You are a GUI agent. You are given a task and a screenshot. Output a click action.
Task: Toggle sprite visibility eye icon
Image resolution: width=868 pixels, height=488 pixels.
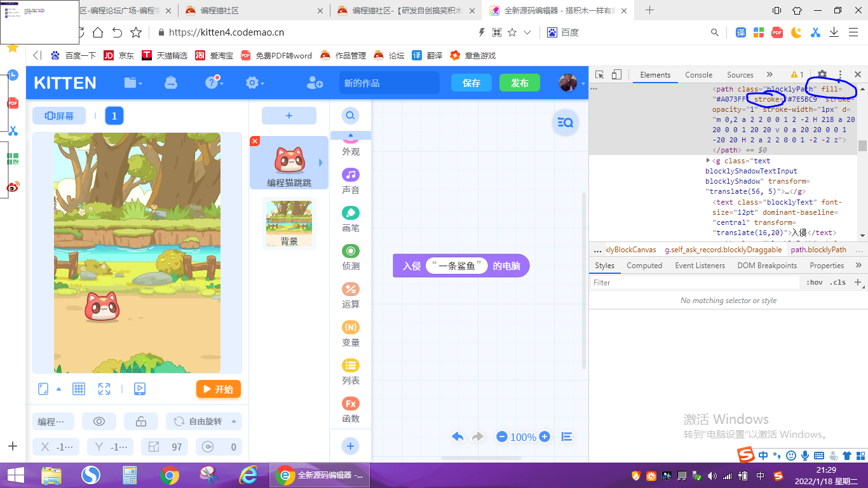(x=99, y=421)
